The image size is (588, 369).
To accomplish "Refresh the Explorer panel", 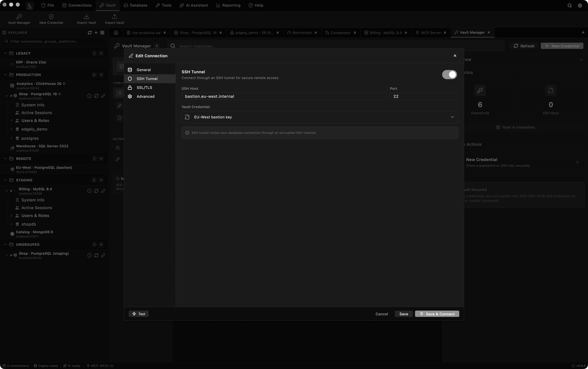I will coord(90,32).
